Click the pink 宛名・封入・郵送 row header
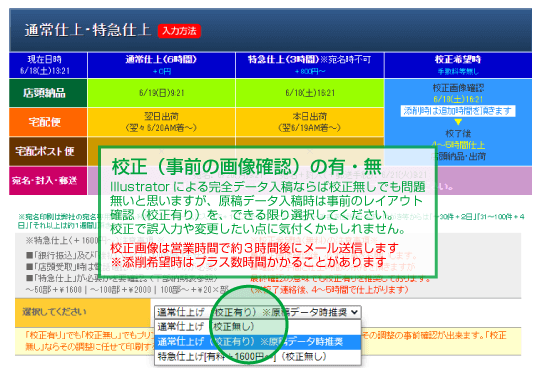The image size is (540, 371). [x=48, y=181]
